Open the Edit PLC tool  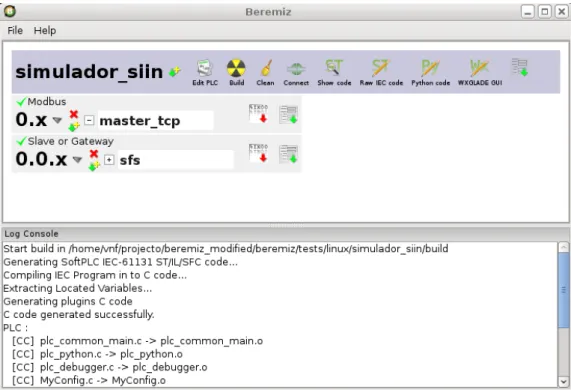tap(205, 72)
